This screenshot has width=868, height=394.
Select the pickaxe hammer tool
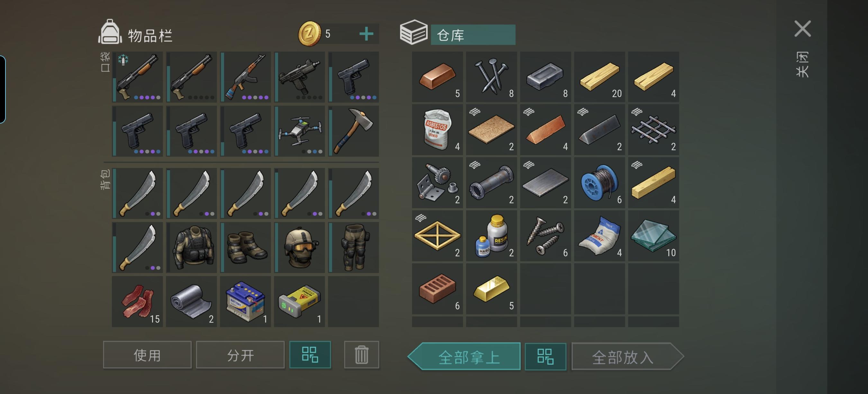coord(353,131)
